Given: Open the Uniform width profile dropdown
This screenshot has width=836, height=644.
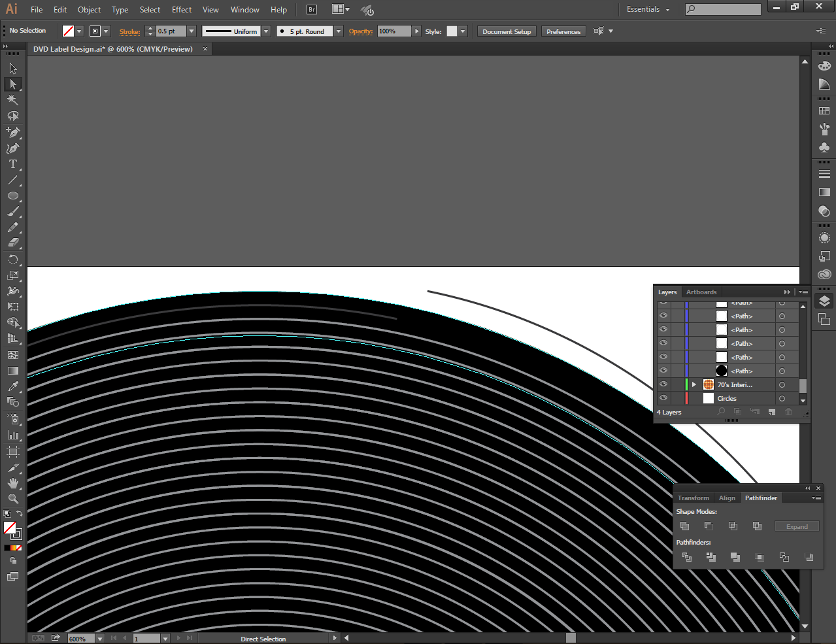Looking at the screenshot, I should (266, 31).
